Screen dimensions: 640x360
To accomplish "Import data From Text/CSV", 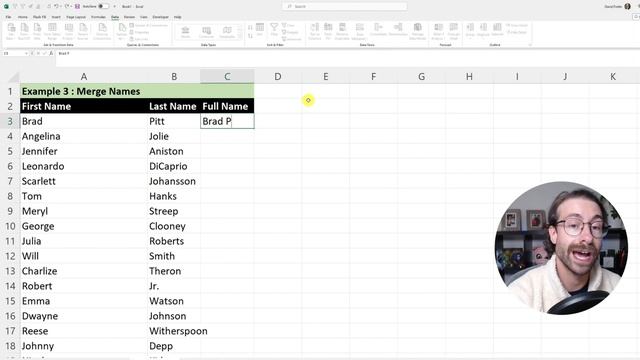I will pyautogui.click(x=24, y=31).
